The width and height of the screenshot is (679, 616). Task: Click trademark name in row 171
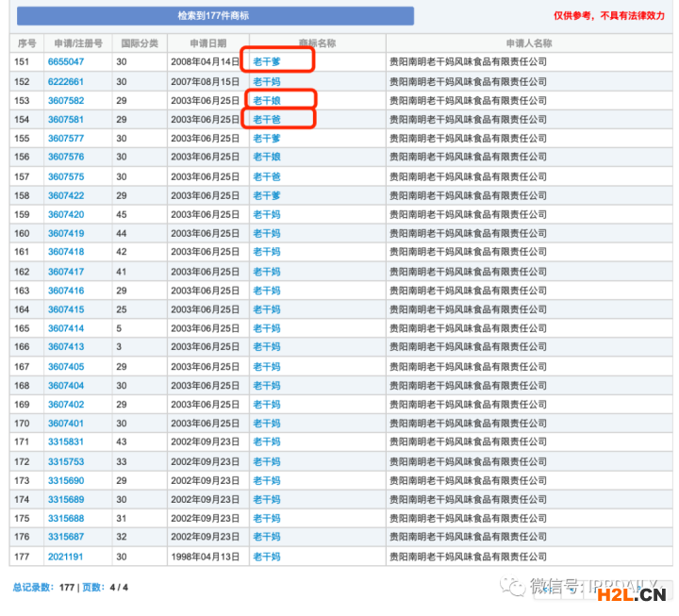[267, 441]
